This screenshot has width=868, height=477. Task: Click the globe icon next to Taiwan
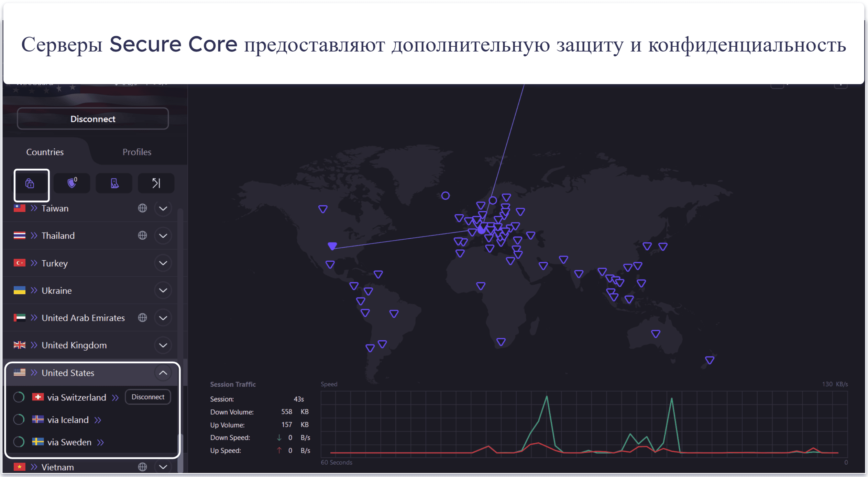click(x=142, y=208)
